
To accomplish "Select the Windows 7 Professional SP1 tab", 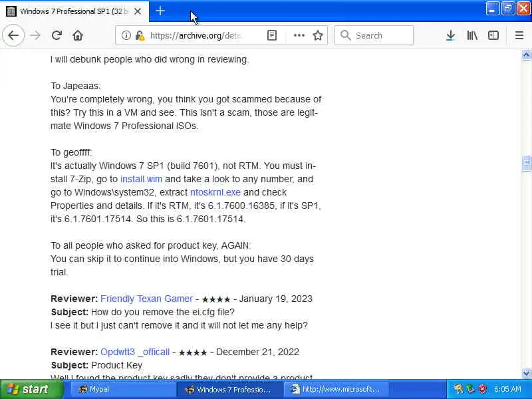I will 74,11.
